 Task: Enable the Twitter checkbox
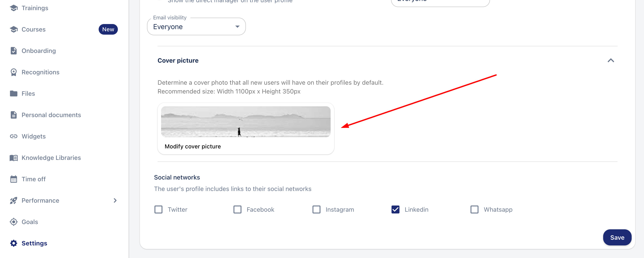coord(158,209)
